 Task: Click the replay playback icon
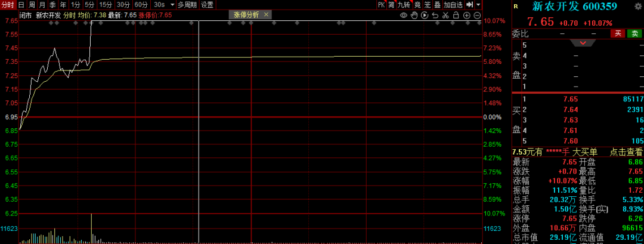click(424, 15)
